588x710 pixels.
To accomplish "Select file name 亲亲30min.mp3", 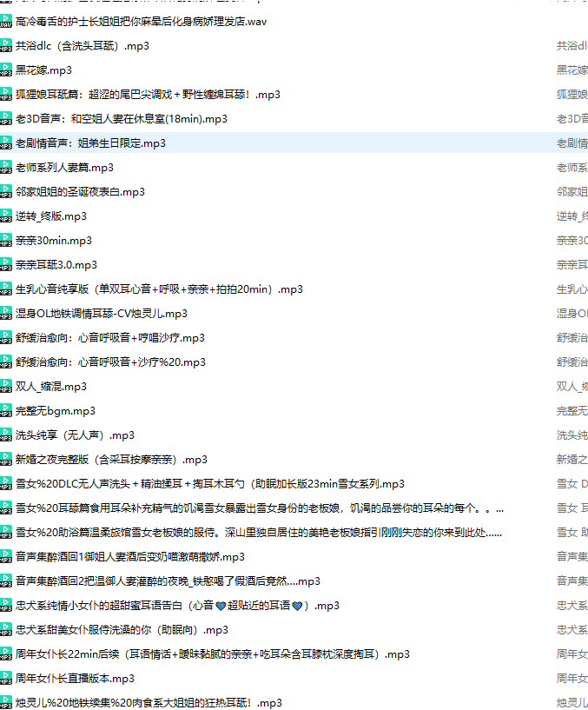I will click(x=54, y=241).
